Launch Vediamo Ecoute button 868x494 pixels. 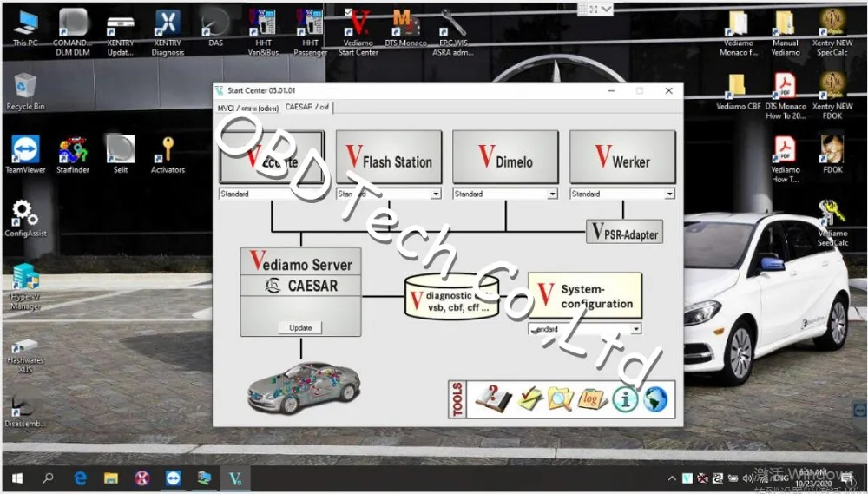coord(272,157)
